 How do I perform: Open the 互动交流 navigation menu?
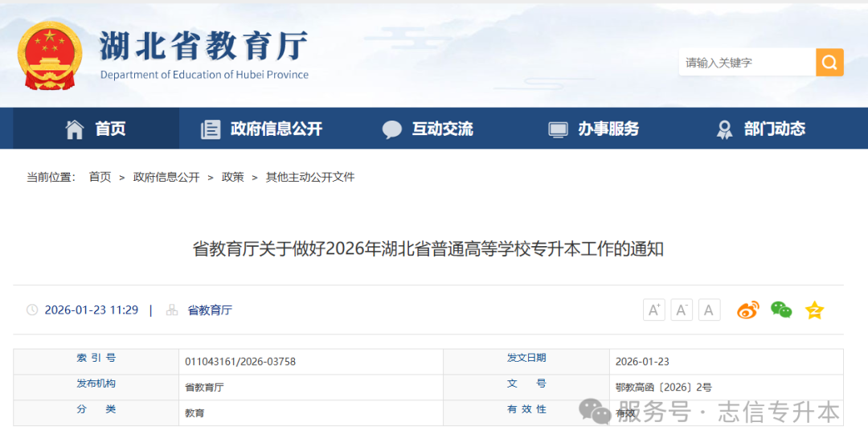tap(428, 129)
